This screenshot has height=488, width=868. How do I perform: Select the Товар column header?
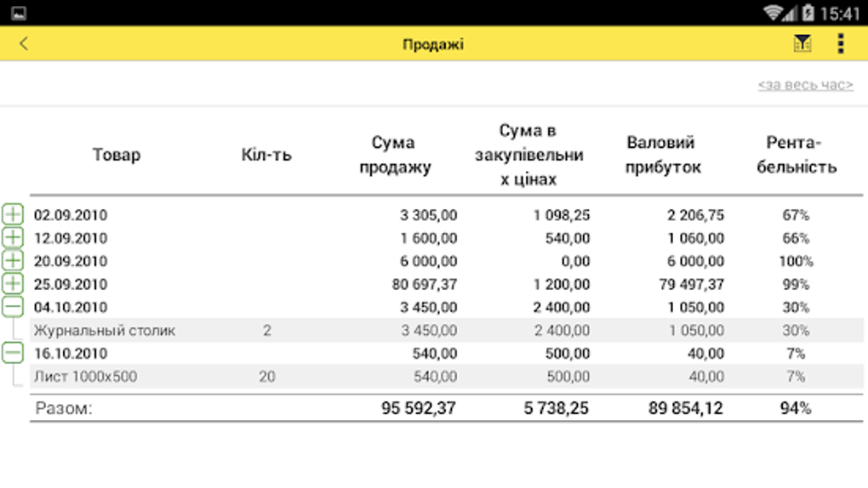point(117,155)
